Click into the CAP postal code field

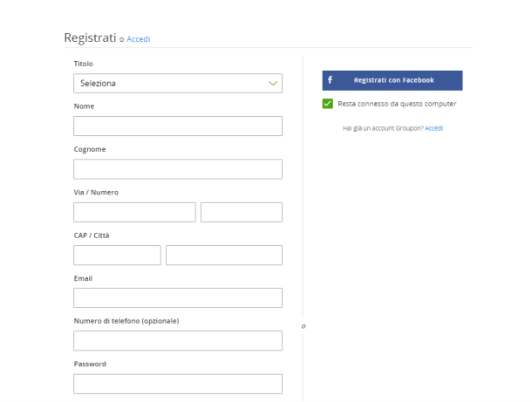(117, 256)
